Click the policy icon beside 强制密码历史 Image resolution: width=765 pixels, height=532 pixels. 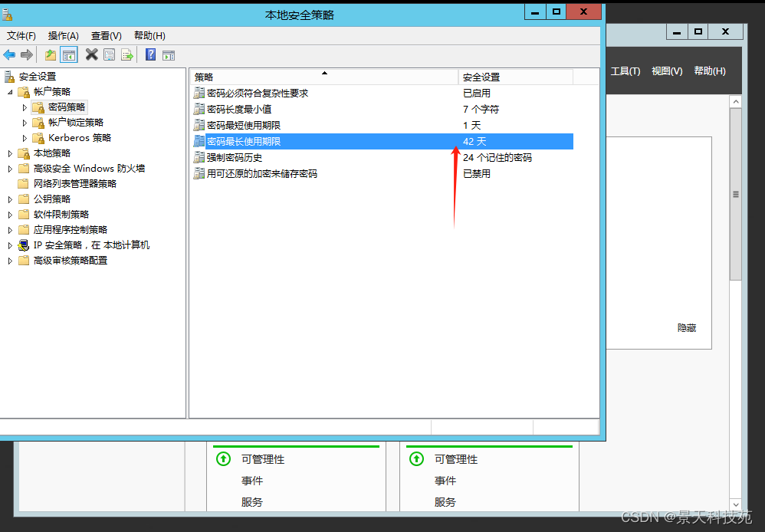coord(199,158)
